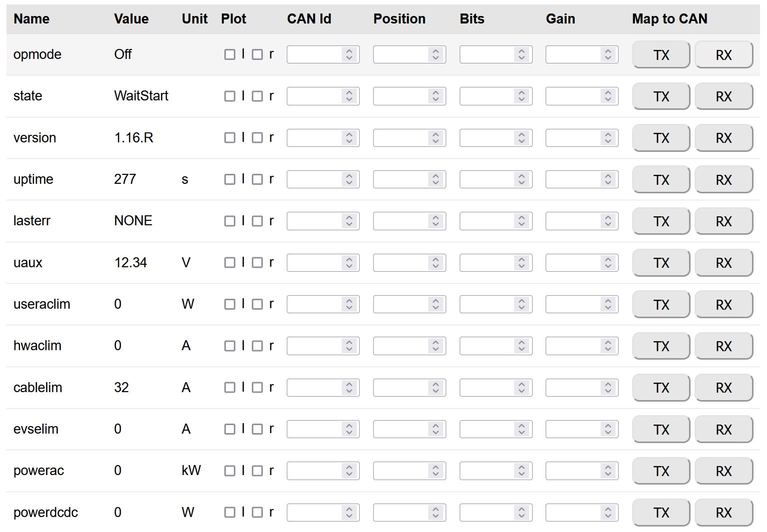Tick left-axis plot checkbox for uptime

click(230, 179)
